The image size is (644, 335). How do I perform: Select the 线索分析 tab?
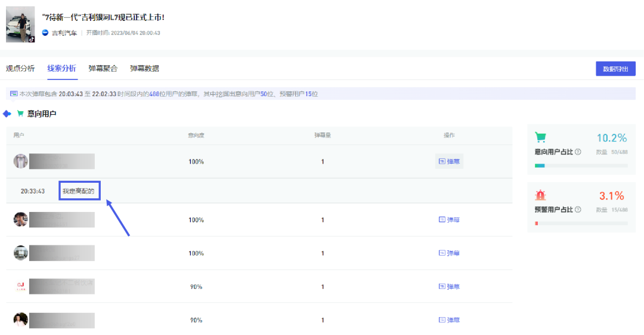pos(61,68)
